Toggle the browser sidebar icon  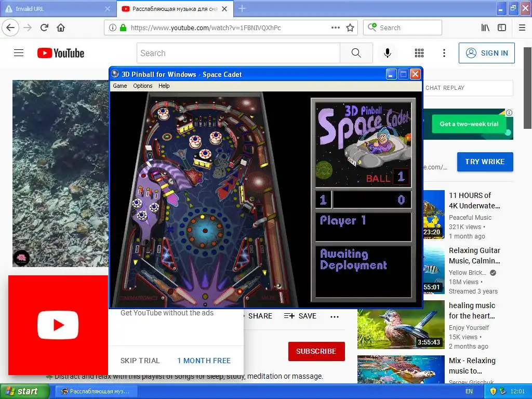click(x=502, y=28)
